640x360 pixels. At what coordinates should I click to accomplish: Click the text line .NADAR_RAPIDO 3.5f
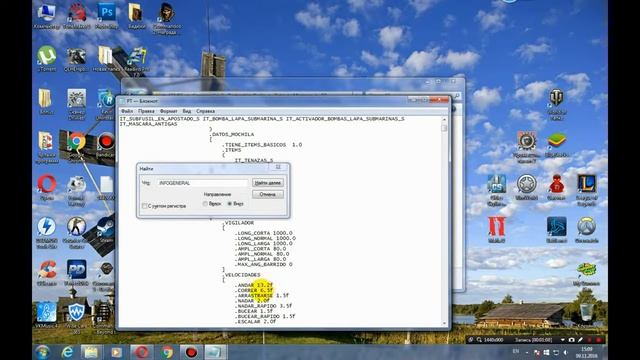(x=264, y=306)
